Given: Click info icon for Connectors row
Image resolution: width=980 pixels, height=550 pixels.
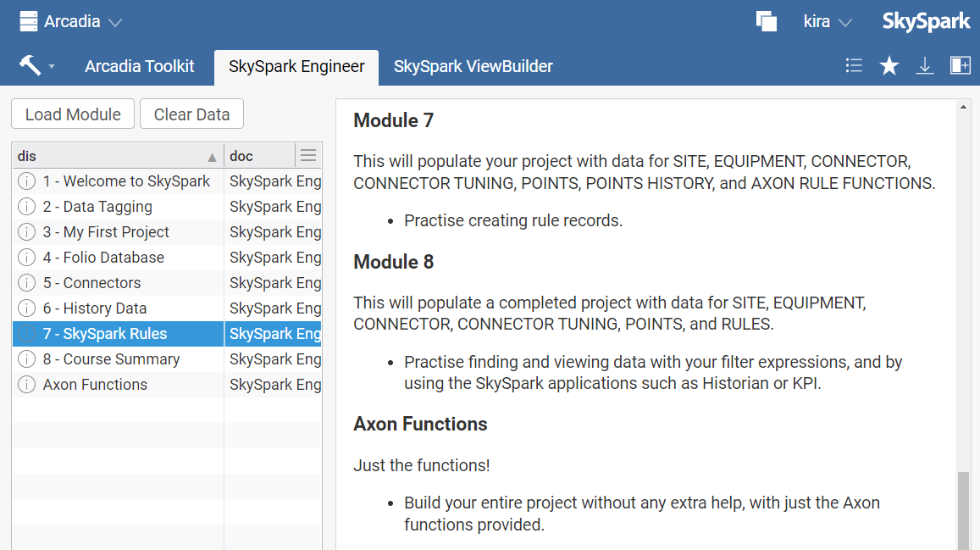Looking at the screenshot, I should tap(26, 283).
